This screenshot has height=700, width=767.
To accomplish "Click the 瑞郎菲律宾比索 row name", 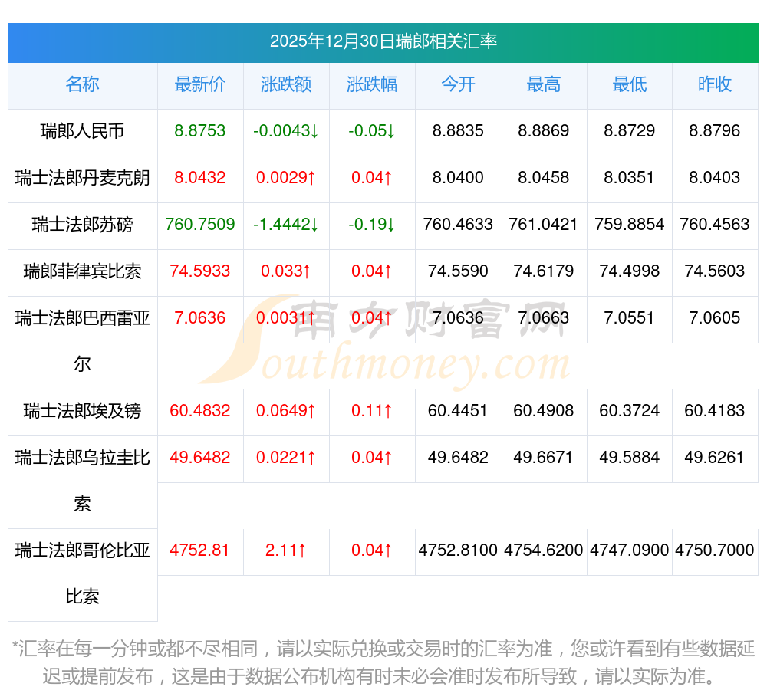I will tap(82, 271).
